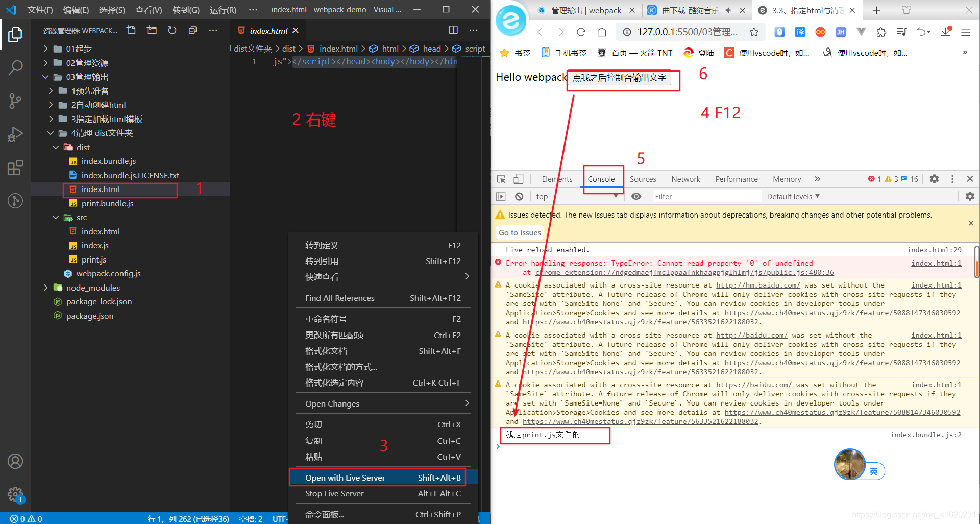Image resolution: width=980 pixels, height=524 pixels.
Task: Switch to the Elements tab in DevTools
Action: click(557, 179)
